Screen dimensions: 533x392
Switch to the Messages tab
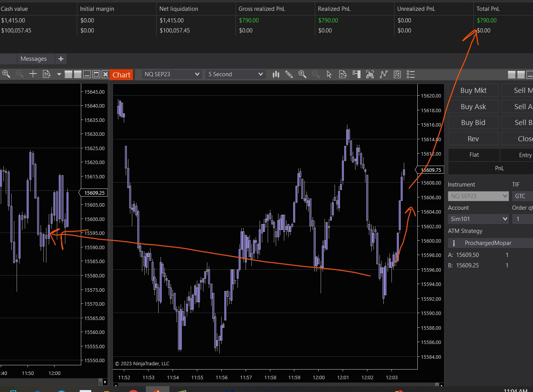pyautogui.click(x=34, y=59)
